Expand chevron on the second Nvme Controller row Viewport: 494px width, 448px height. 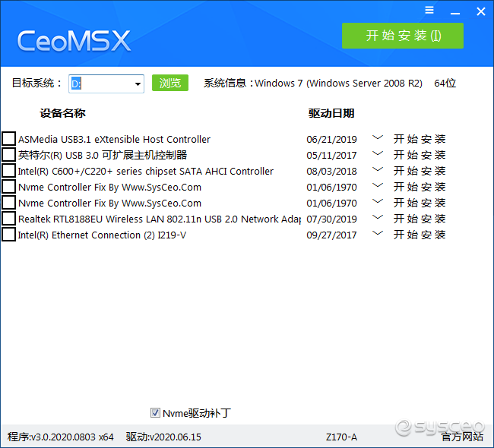[378, 201]
